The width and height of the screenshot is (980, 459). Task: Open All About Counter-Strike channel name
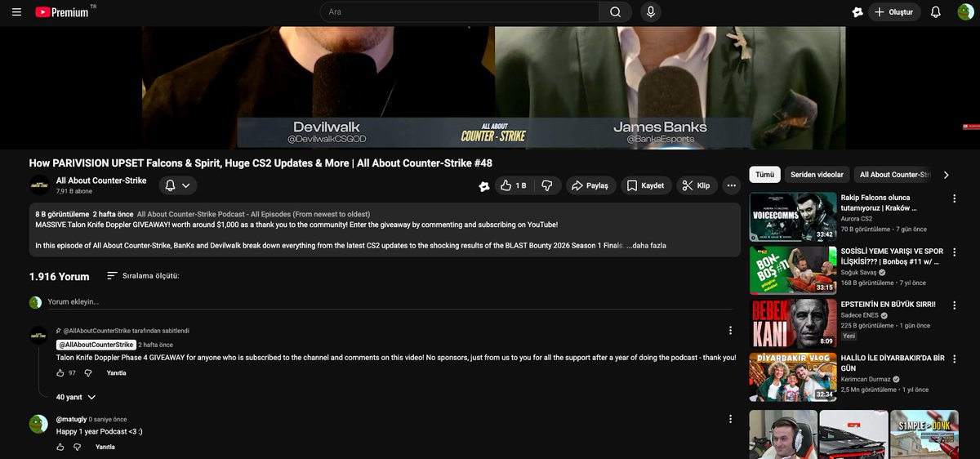pos(101,180)
